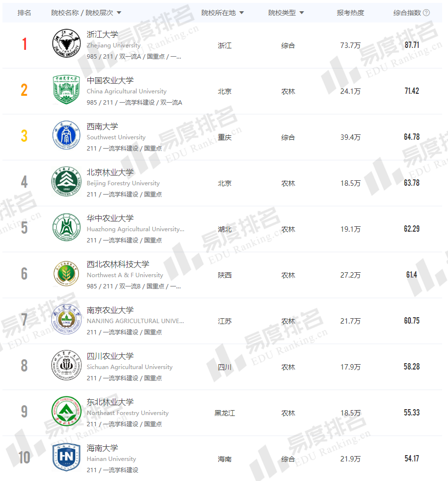The image size is (448, 481).
Task: Open the 院校名称 / 院校层次 filter dropdown
Action: point(119,13)
